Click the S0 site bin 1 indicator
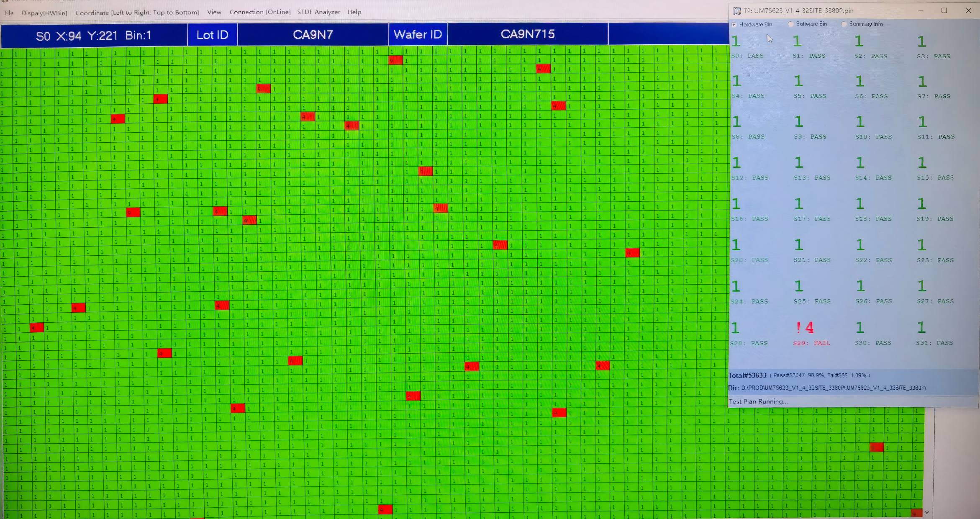Viewport: 980px width, 519px height. click(x=736, y=41)
